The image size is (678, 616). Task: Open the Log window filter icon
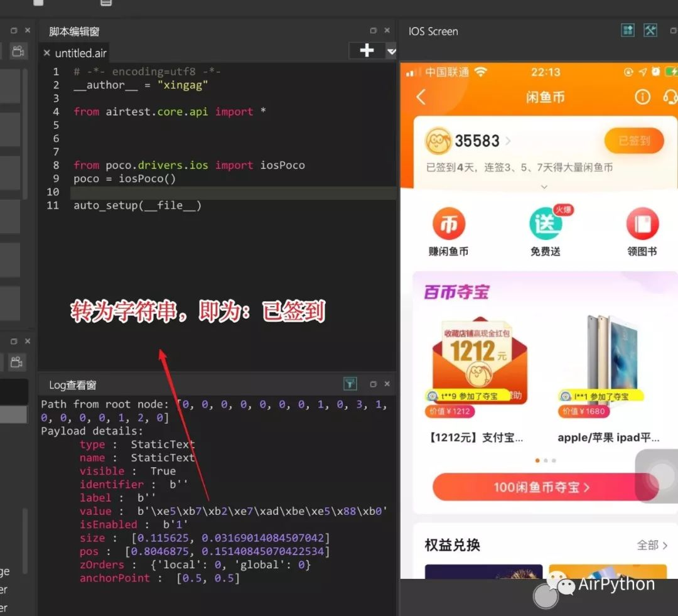coord(350,384)
